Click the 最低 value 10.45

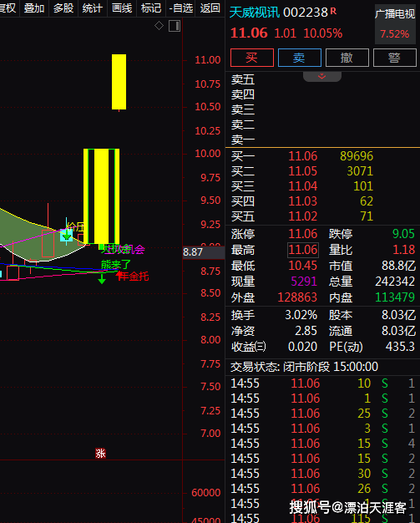click(x=302, y=266)
